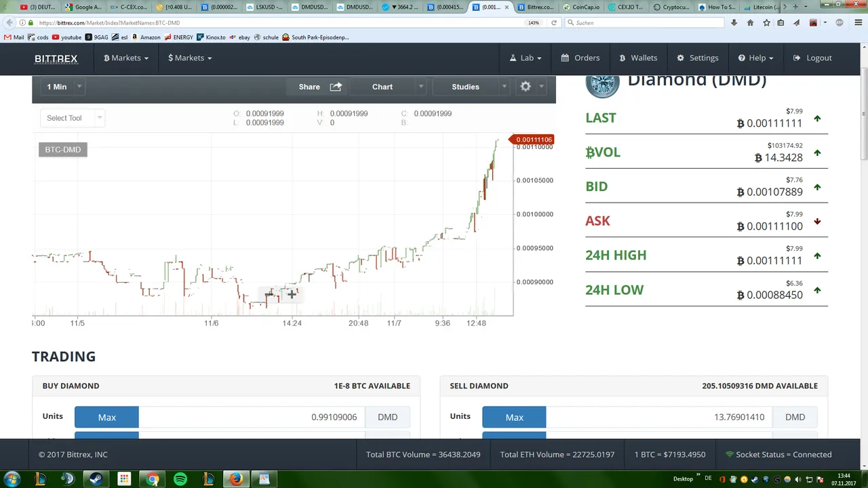This screenshot has width=868, height=488.
Task: Switch to the Litecoin browser tab
Action: coord(762,7)
